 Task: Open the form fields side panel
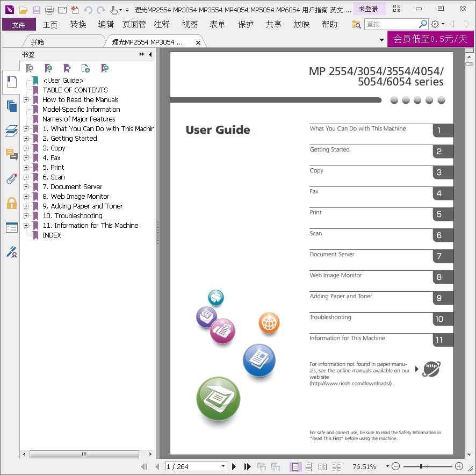(x=11, y=227)
